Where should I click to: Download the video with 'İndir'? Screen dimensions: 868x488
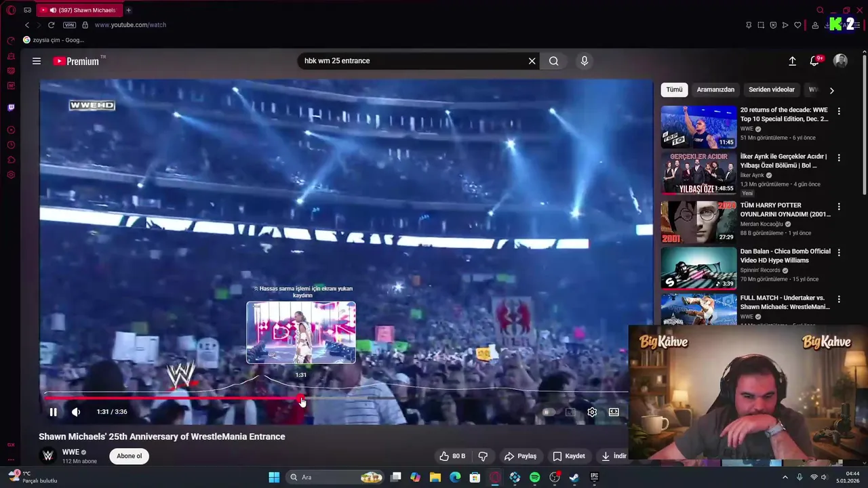click(613, 456)
